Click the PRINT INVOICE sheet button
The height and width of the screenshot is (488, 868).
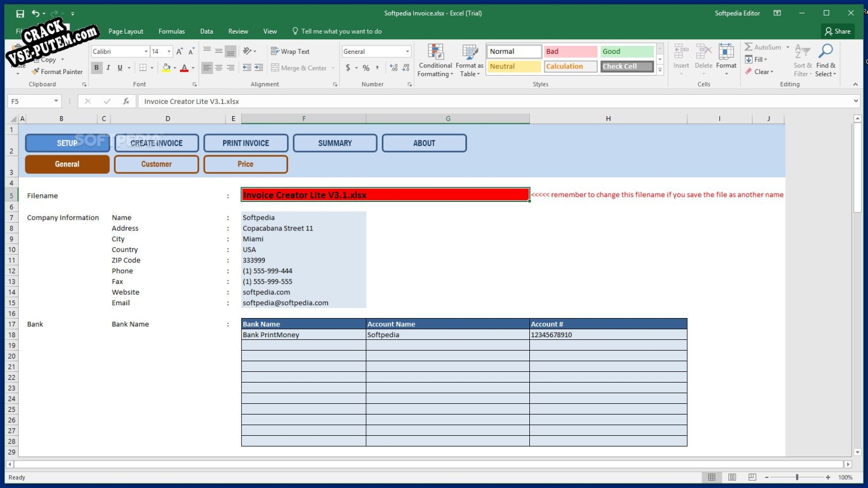coord(246,143)
